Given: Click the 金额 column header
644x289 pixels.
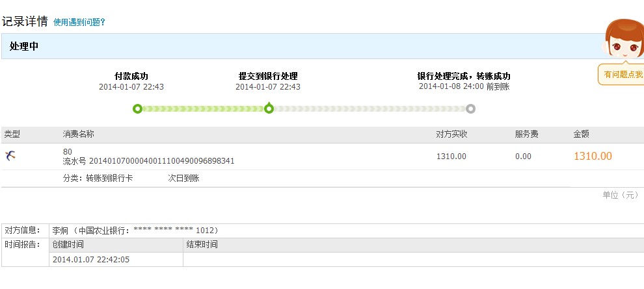Looking at the screenshot, I should [581, 134].
